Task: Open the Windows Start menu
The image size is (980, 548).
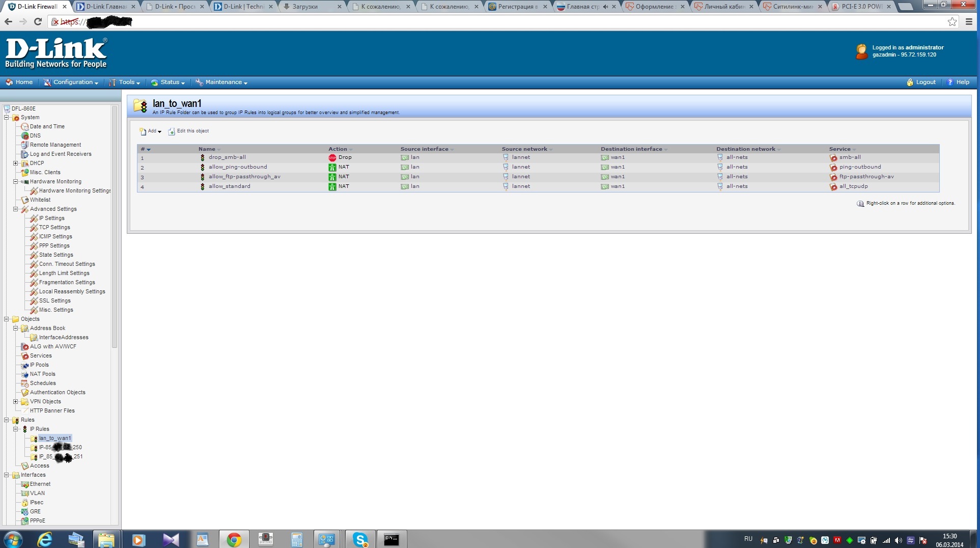Action: [x=13, y=539]
